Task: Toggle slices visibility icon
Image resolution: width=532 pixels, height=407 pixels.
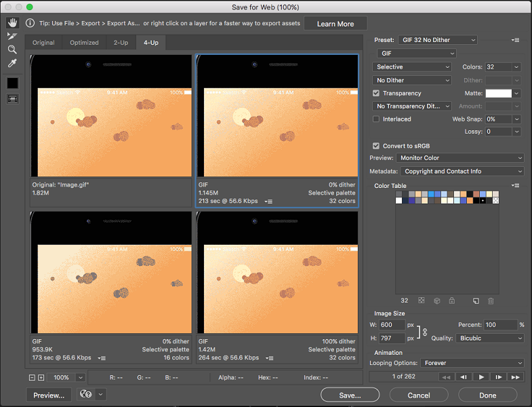Action: [x=12, y=99]
